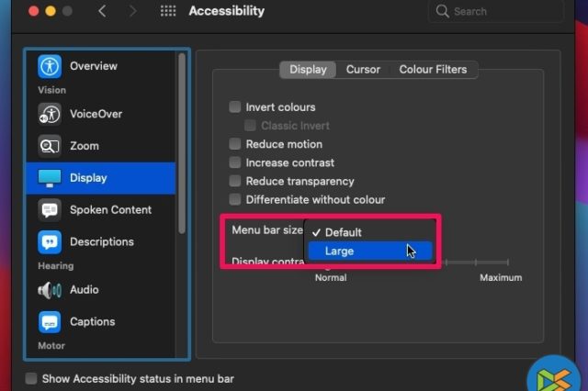Screen dimensions: 588x391
Task: Select the VoiceOver icon in sidebar
Action: (x=50, y=114)
